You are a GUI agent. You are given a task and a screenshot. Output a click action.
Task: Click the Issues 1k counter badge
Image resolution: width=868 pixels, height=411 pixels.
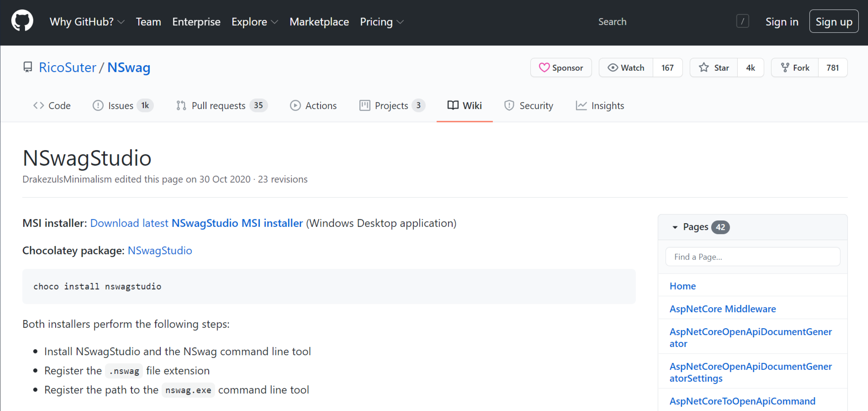[145, 105]
